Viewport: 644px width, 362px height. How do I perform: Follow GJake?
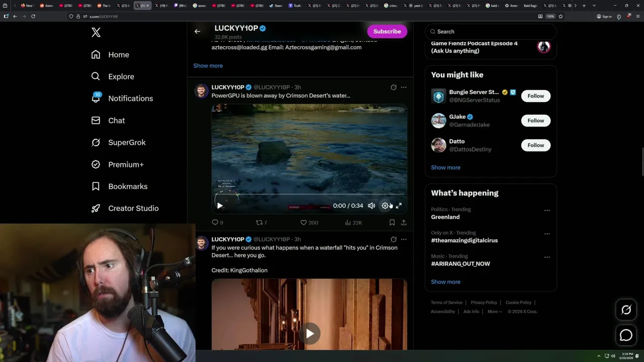[x=536, y=121]
